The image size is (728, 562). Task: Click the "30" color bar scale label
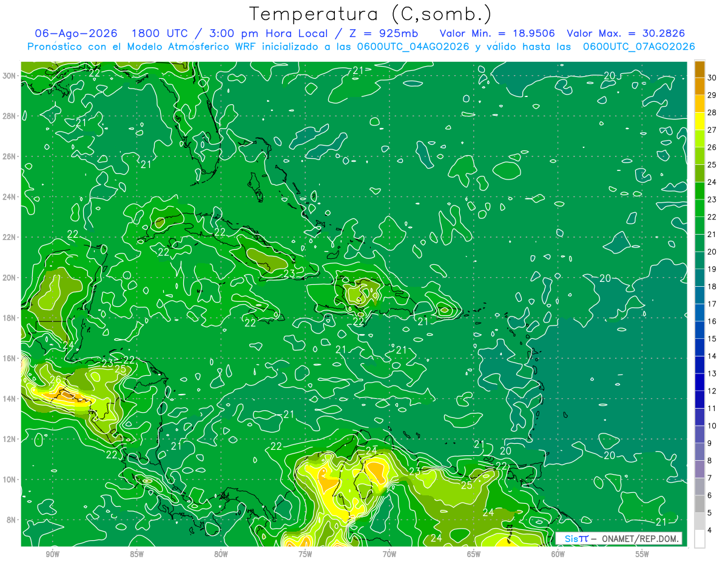coord(712,78)
